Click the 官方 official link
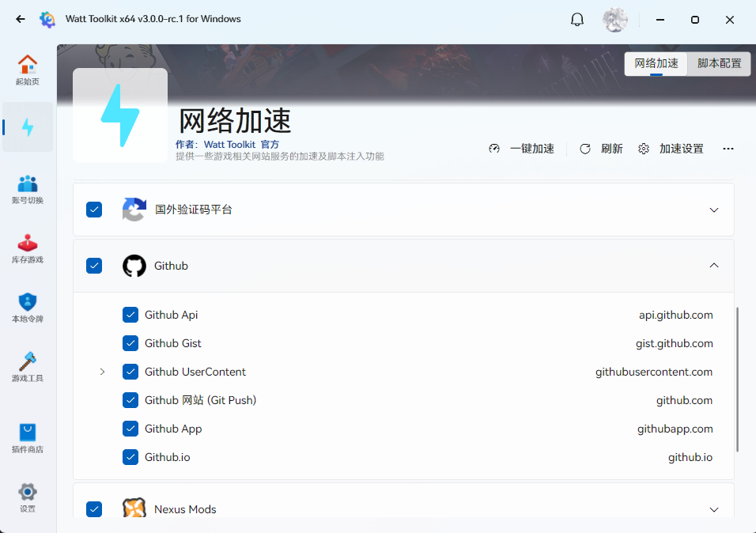Viewport: 756px width, 533px height. click(270, 145)
